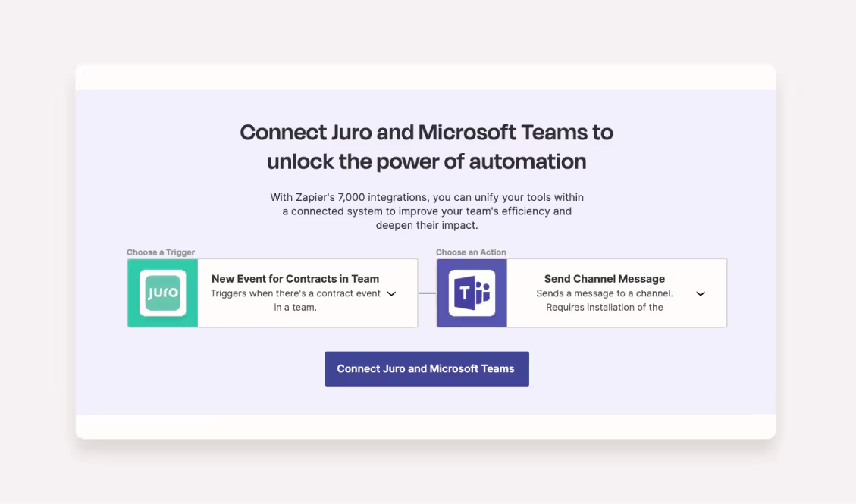Click the Microsoft Teams logo icon

(x=472, y=293)
